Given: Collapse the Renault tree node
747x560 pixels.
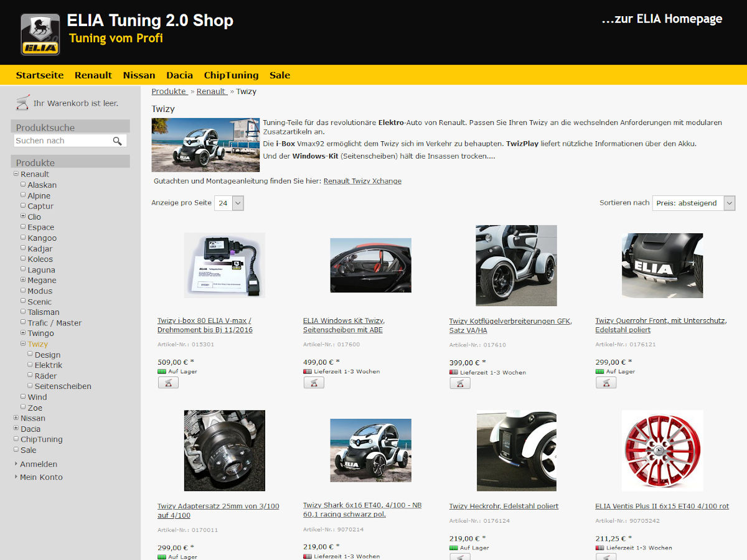Looking at the screenshot, I should pos(16,174).
